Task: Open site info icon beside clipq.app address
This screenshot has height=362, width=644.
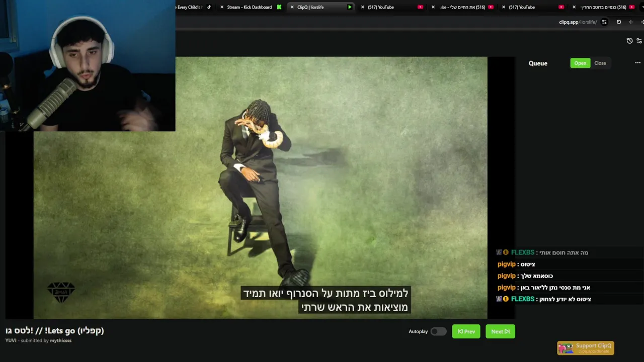Action: click(604, 22)
